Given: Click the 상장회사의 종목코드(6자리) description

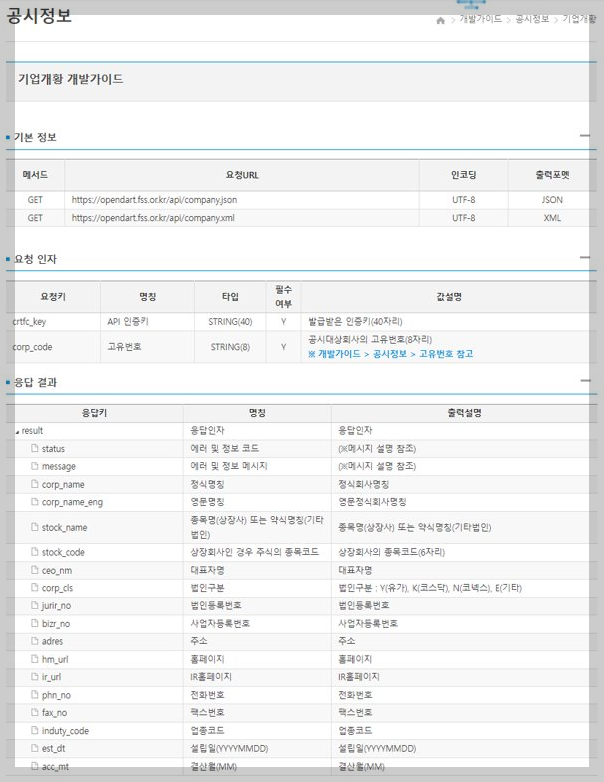Looking at the screenshot, I should [x=392, y=552].
